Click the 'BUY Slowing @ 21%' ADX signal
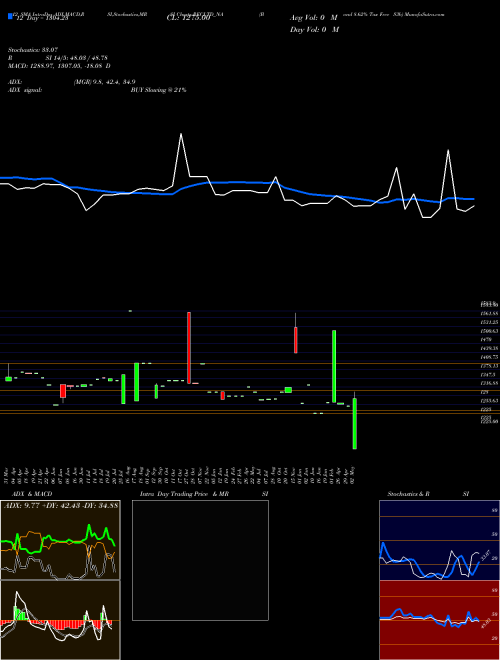The height and width of the screenshot is (660, 500). tap(158, 90)
